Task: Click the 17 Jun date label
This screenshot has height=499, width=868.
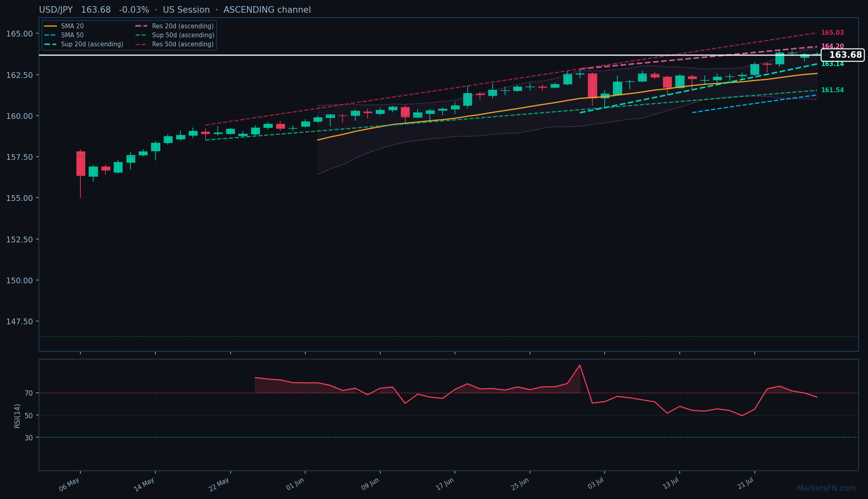Action: click(x=445, y=484)
